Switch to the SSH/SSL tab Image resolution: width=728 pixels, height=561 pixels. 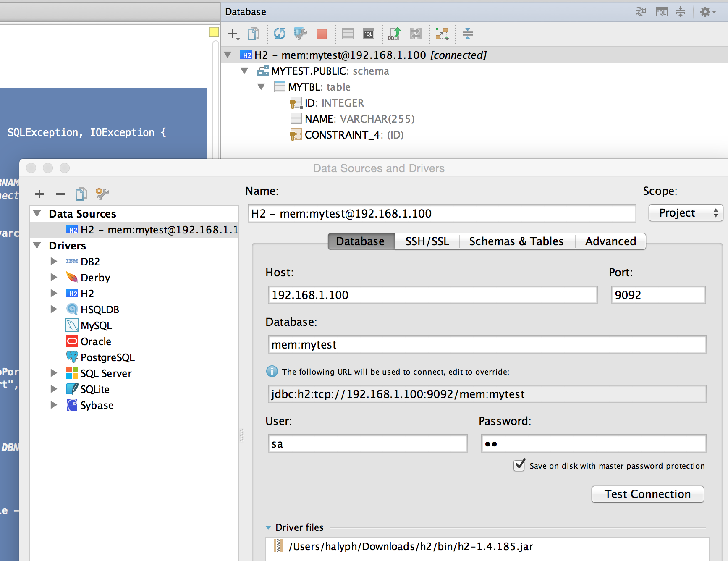[x=427, y=241]
